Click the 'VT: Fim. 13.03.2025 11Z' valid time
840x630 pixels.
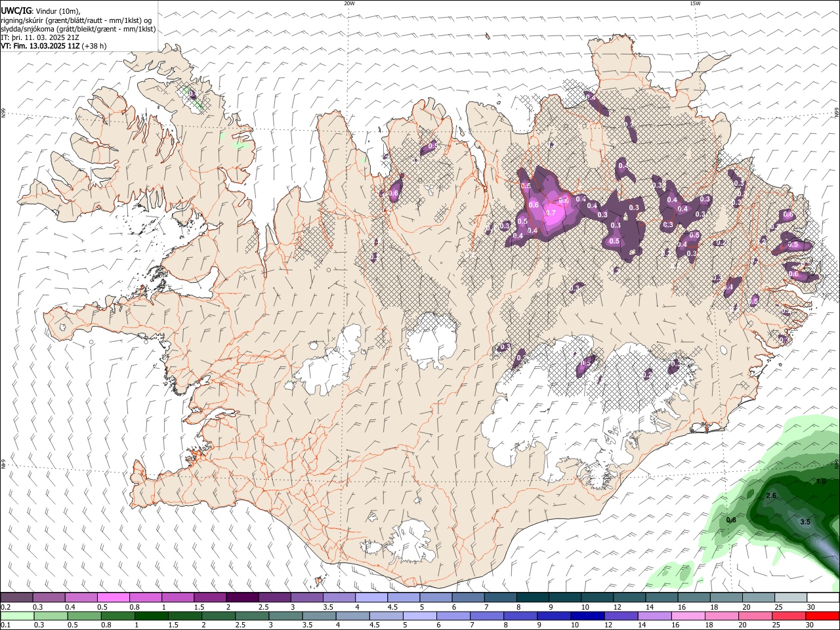[40, 46]
